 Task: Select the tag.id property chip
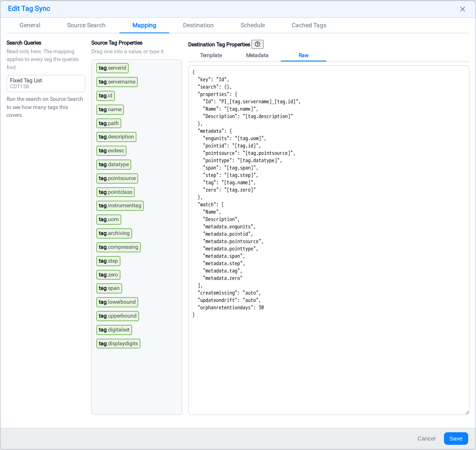point(105,96)
